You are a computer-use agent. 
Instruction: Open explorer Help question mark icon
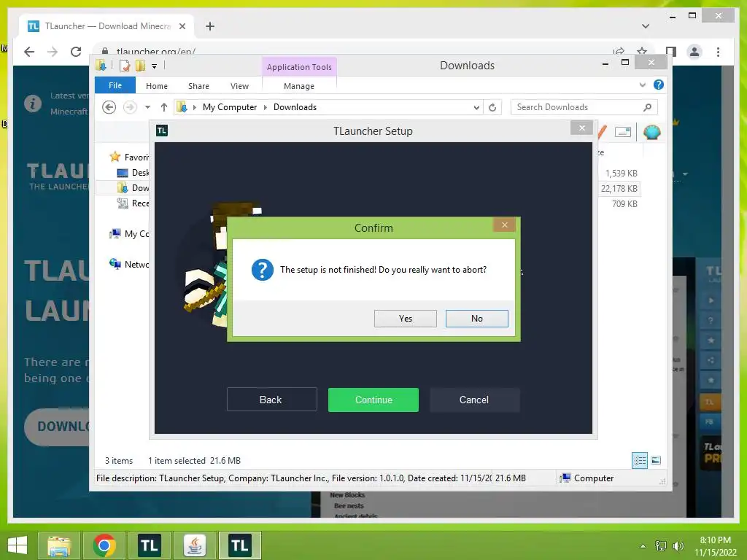[x=659, y=85]
